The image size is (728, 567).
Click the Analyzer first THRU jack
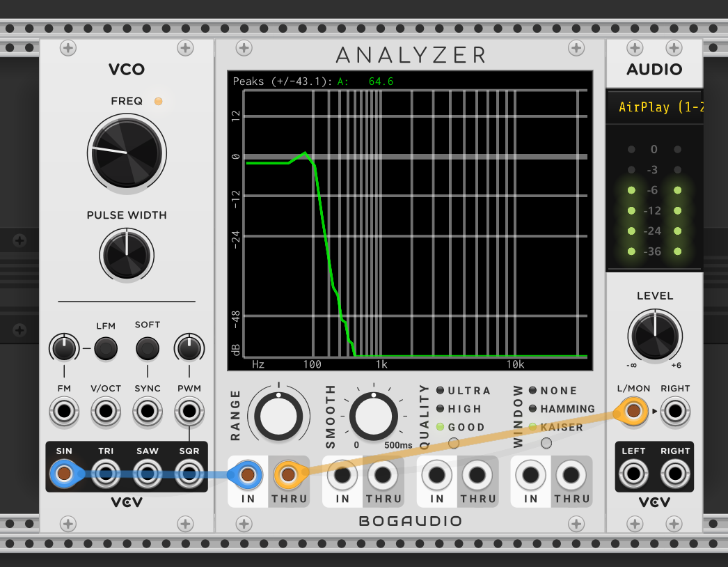[288, 475]
